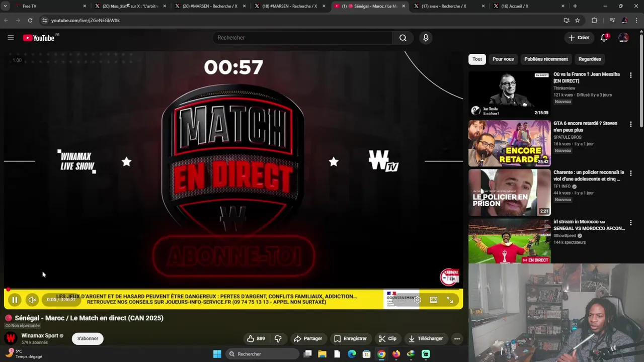
Task: Bookmark this page with star icon
Action: tap(578, 20)
